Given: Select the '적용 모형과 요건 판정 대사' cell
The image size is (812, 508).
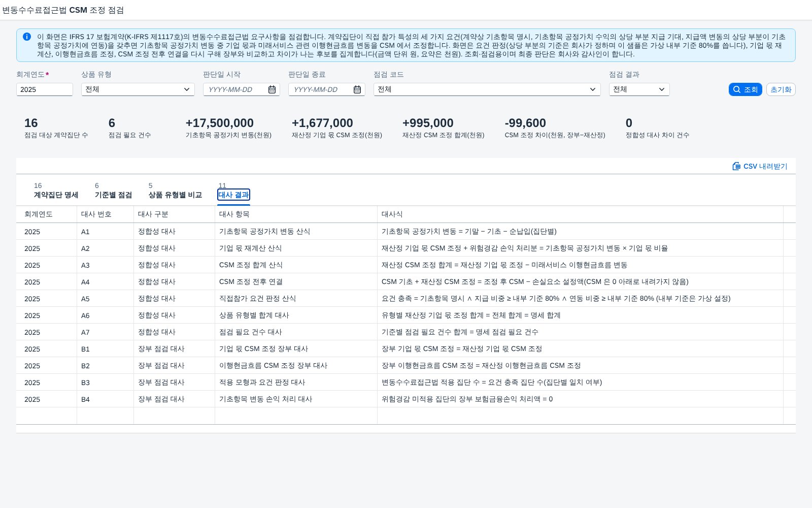Looking at the screenshot, I should [x=296, y=383].
